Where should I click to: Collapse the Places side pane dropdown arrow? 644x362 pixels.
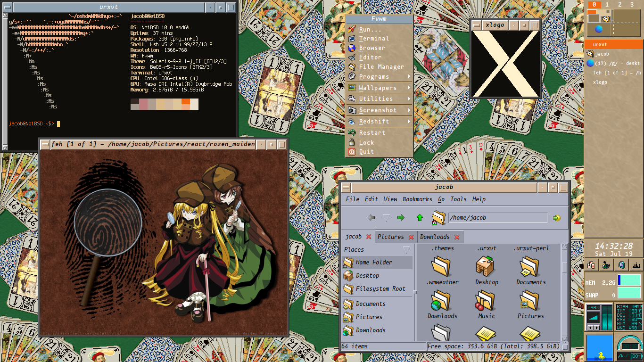tap(407, 250)
